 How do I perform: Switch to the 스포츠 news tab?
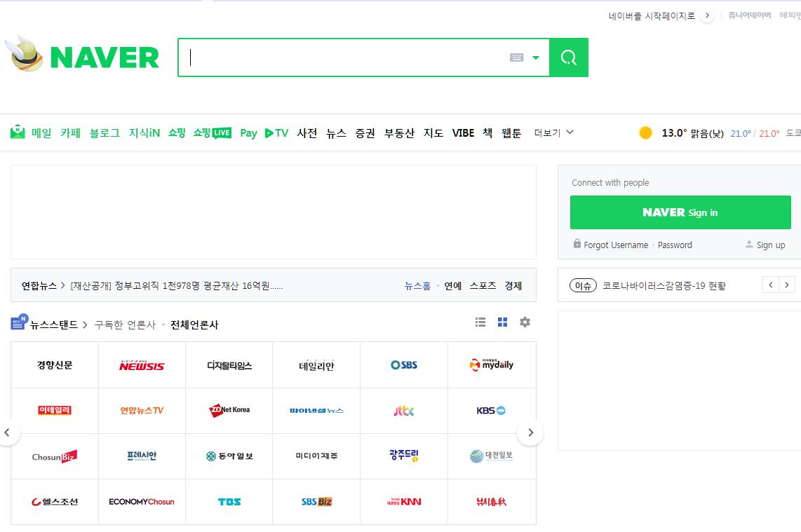click(x=483, y=286)
